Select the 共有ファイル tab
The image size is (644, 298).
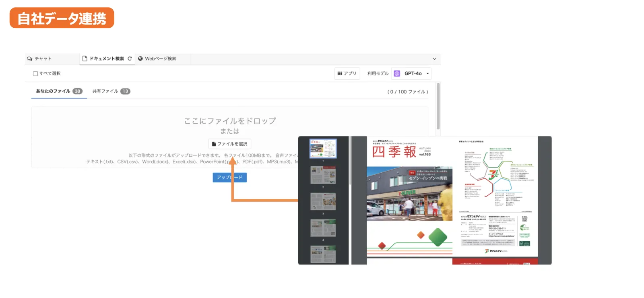pos(111,91)
